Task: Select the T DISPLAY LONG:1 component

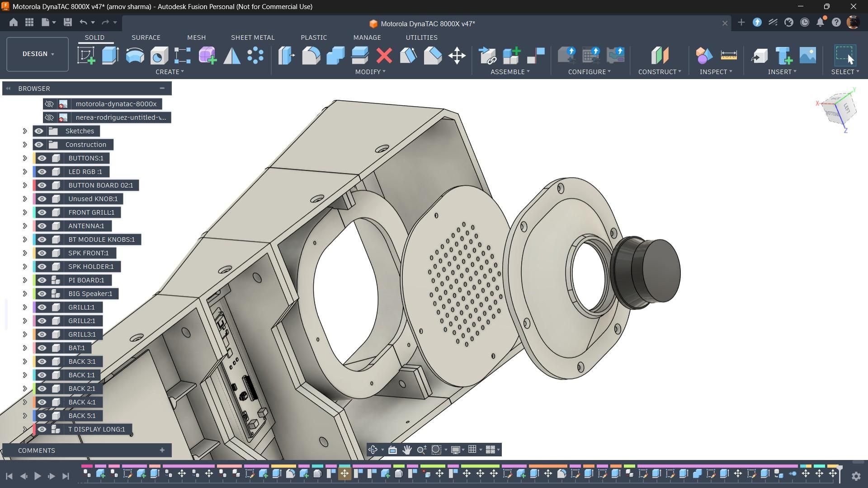Action: (97, 429)
